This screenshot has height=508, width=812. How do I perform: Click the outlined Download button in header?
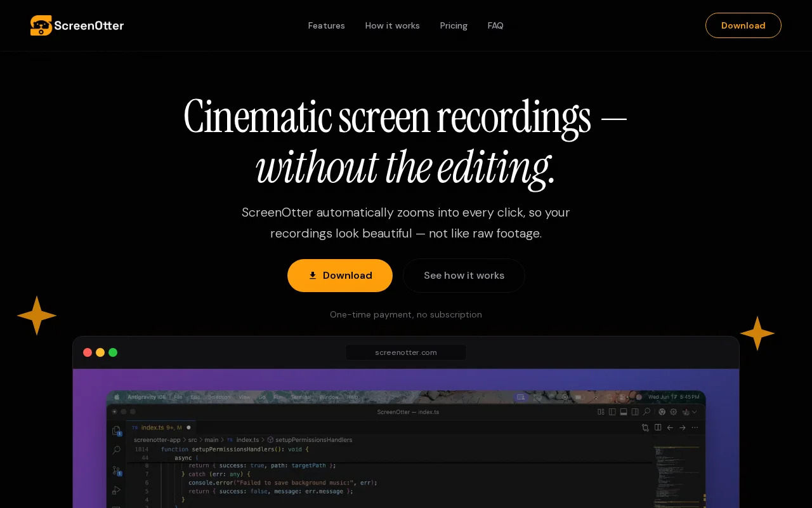tap(743, 25)
